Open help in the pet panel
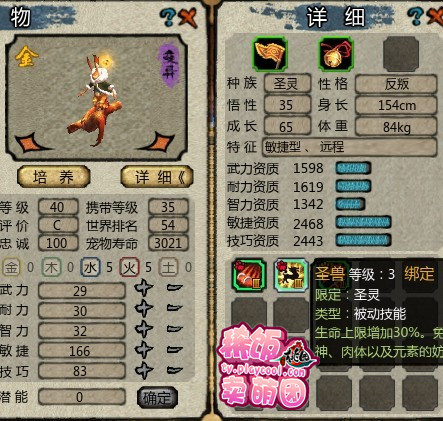This screenshot has width=443, height=421. [168, 17]
